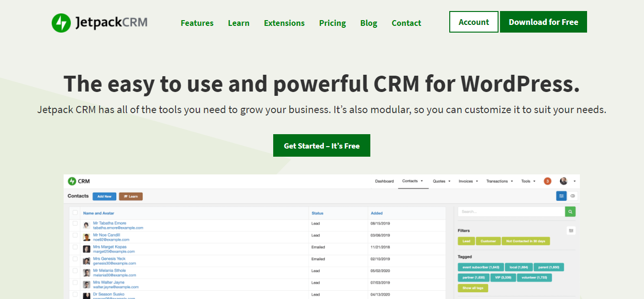Screen dimensions: 644x299
Task: Tick the select-all checkbox in the table header
Action: pyautogui.click(x=75, y=212)
